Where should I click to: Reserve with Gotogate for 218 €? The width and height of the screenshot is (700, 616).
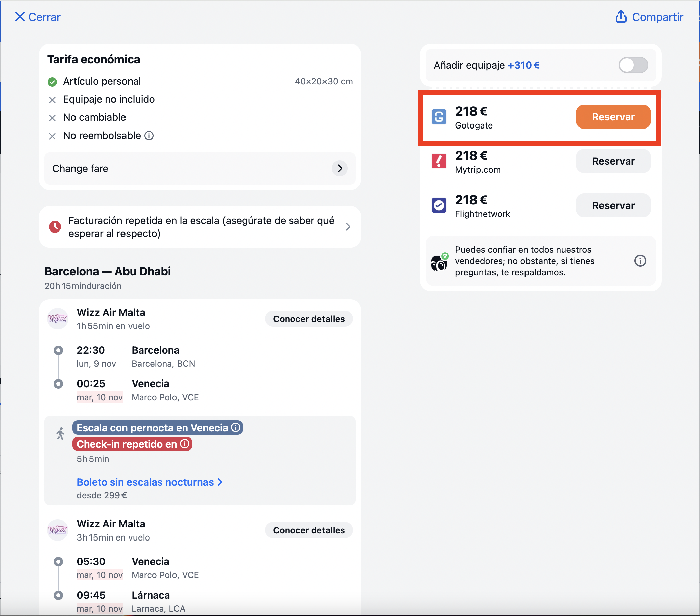pyautogui.click(x=613, y=117)
